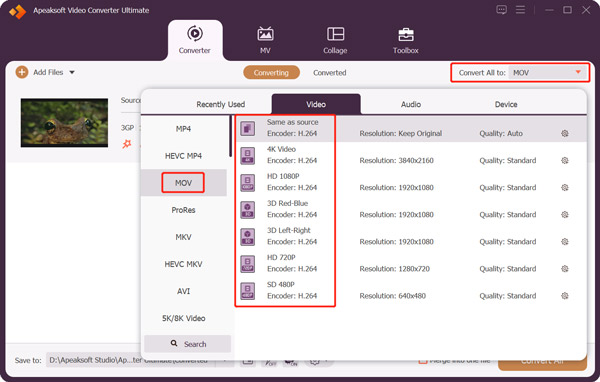
Task: Choose AVI in format list
Action: click(183, 291)
